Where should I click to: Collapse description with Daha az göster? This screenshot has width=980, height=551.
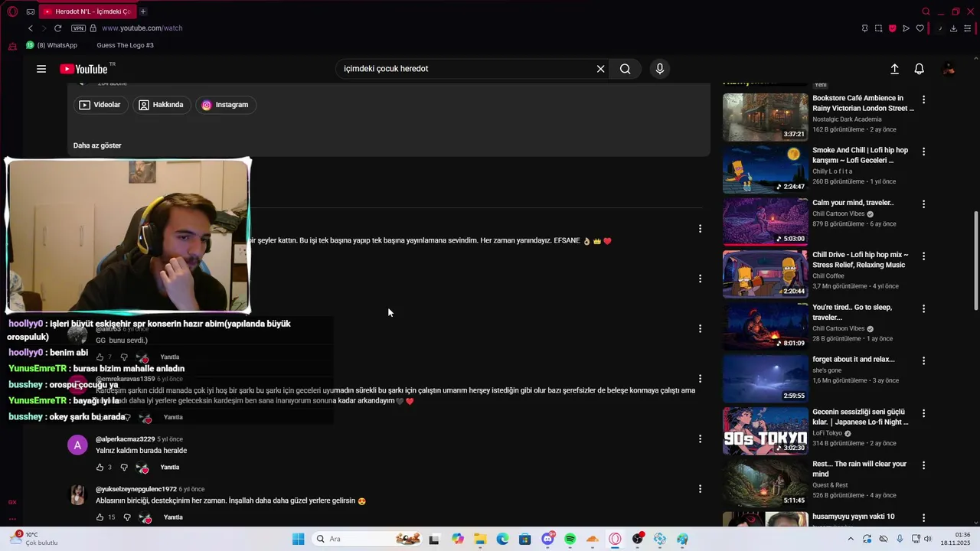(97, 145)
